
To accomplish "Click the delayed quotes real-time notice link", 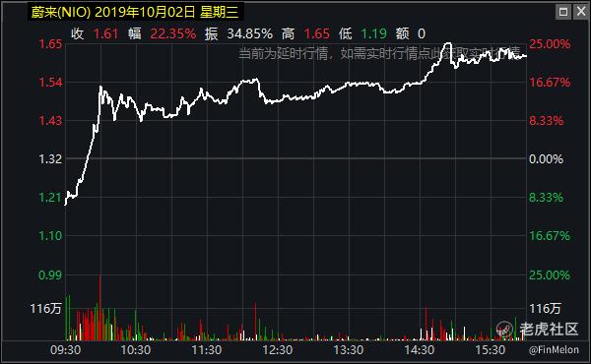I will point(379,53).
